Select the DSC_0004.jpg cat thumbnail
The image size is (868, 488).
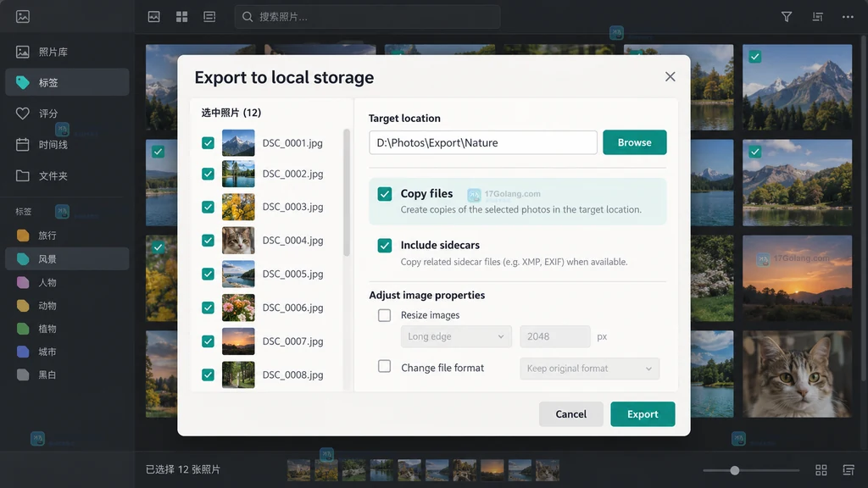point(238,241)
